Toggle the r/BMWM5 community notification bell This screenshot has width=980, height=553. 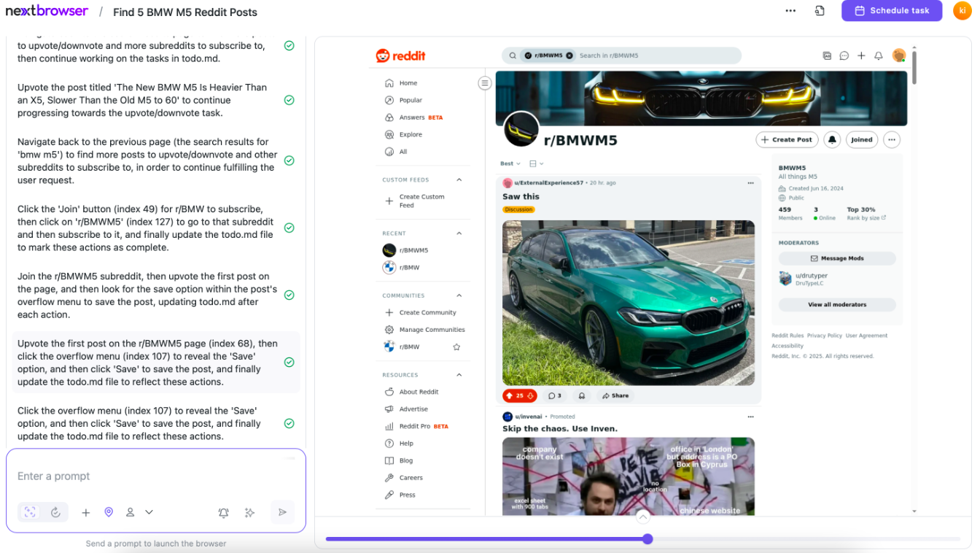831,139
